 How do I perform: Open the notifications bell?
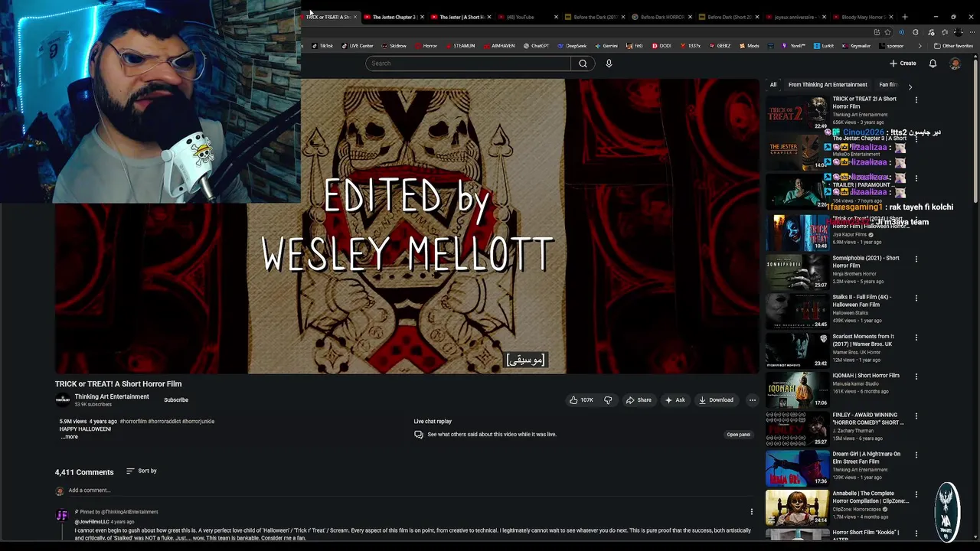(x=933, y=64)
